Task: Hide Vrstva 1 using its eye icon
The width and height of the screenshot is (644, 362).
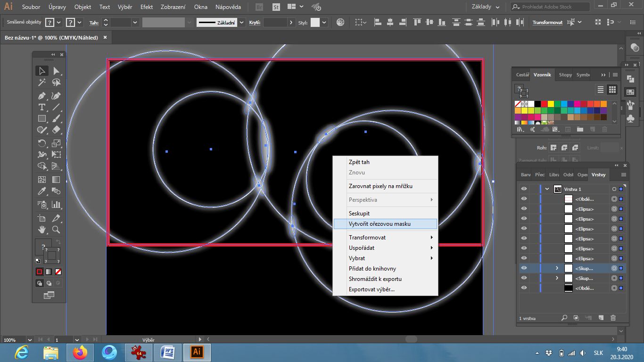Action: tap(524, 189)
